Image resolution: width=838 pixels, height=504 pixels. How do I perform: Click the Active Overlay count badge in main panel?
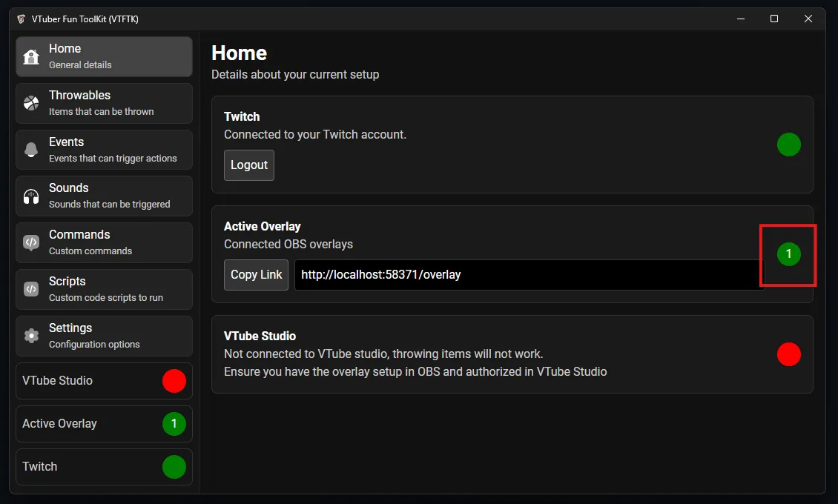point(788,254)
